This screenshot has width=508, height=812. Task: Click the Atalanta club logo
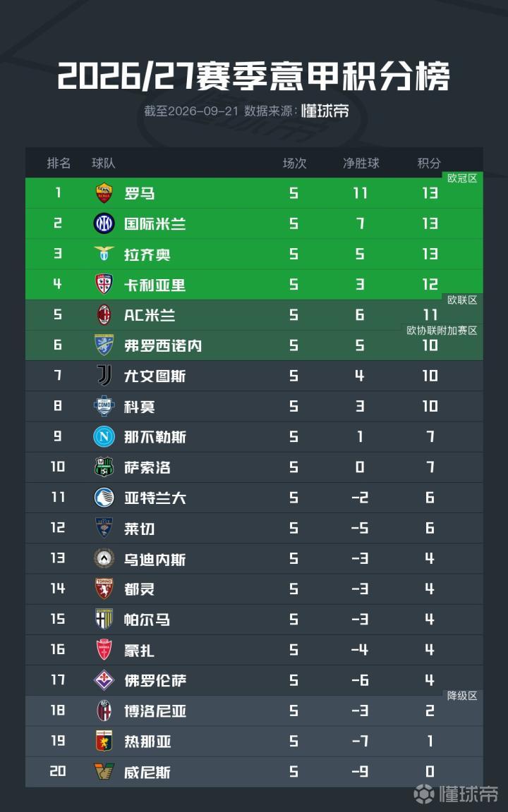tap(104, 498)
